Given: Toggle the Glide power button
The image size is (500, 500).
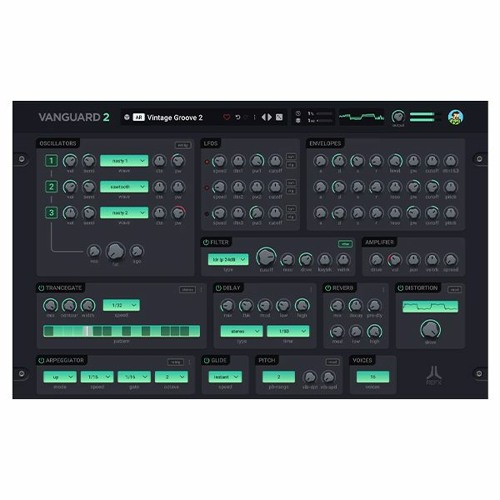Looking at the screenshot, I should [x=207, y=360].
